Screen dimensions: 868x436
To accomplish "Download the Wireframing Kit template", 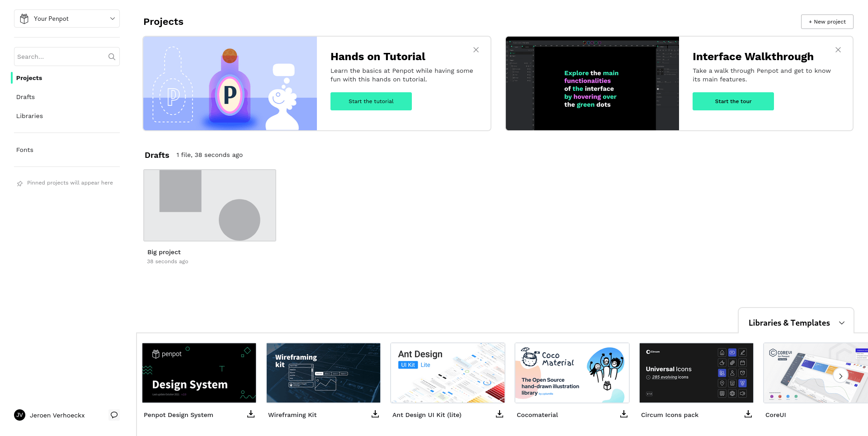I will (x=375, y=414).
